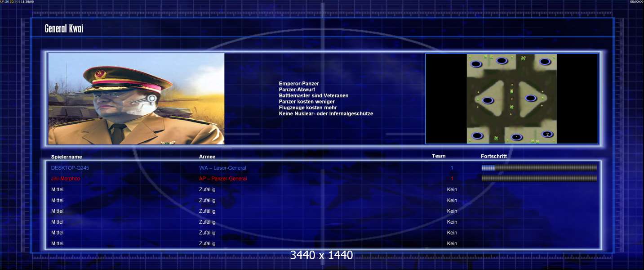Image resolution: width=644 pixels, height=270 pixels.
Task: Click the Spielername column header
Action: [67, 157]
